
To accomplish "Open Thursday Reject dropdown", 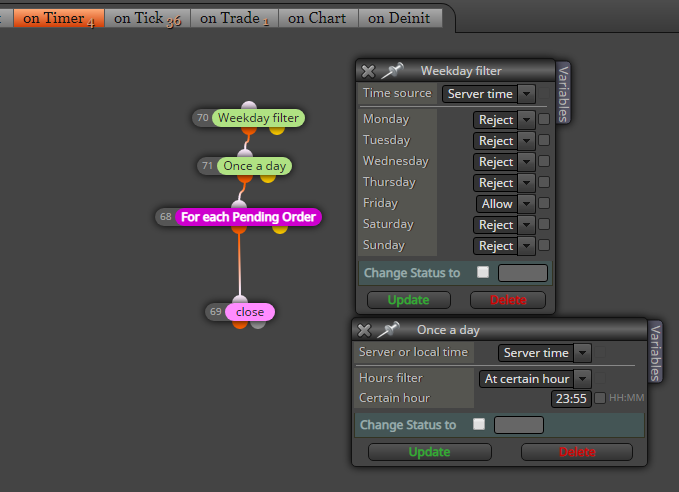I will [504, 183].
